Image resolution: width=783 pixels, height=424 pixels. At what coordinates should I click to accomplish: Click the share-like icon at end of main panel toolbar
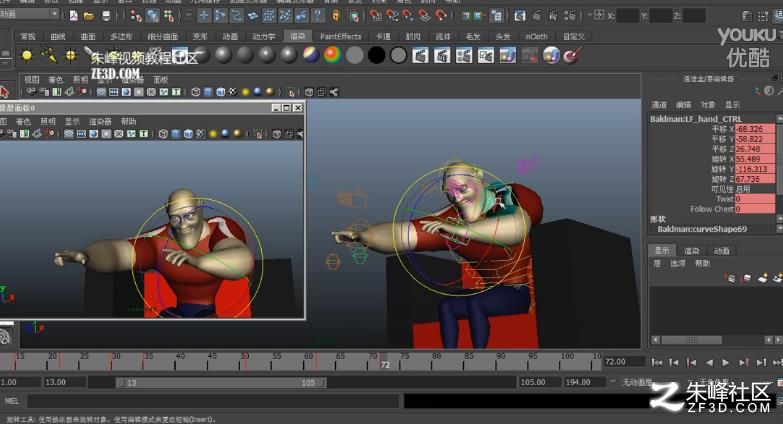pos(334,92)
